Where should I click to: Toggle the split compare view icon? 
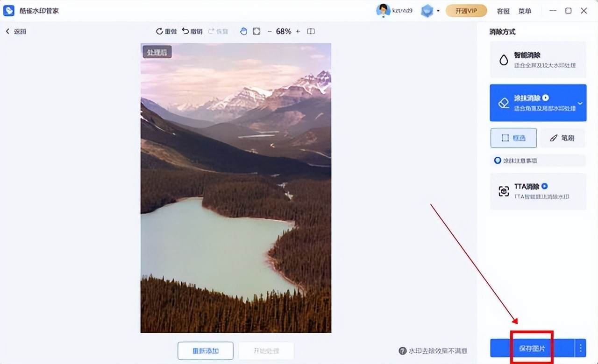(311, 31)
